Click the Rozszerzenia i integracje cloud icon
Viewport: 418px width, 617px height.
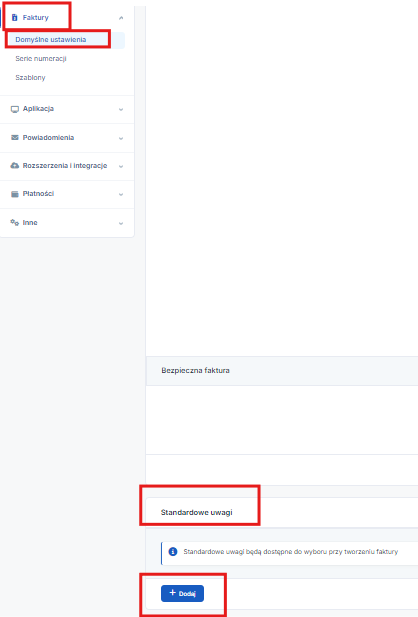point(15,166)
